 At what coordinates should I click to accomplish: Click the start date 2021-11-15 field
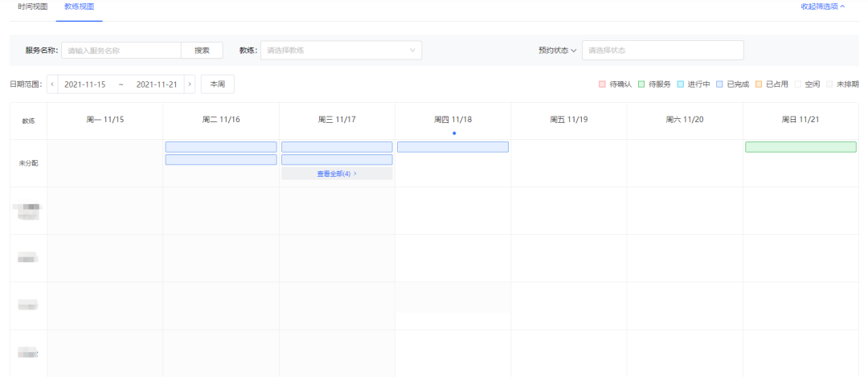point(84,84)
